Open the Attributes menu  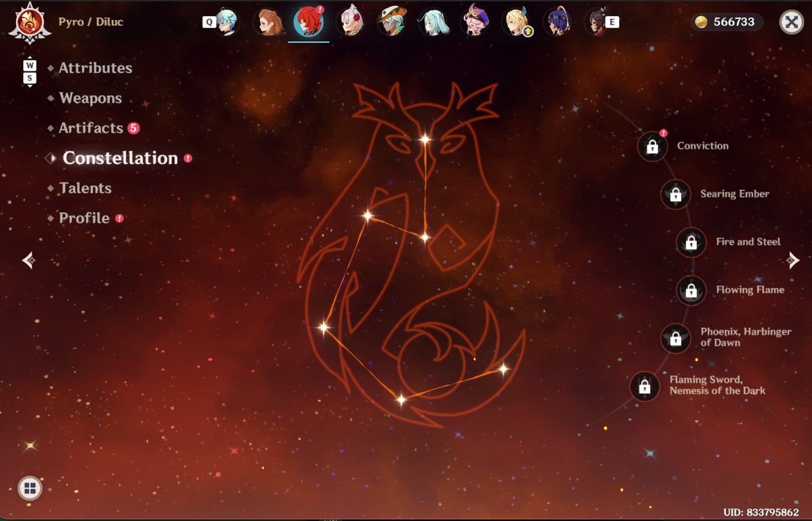[x=95, y=68]
